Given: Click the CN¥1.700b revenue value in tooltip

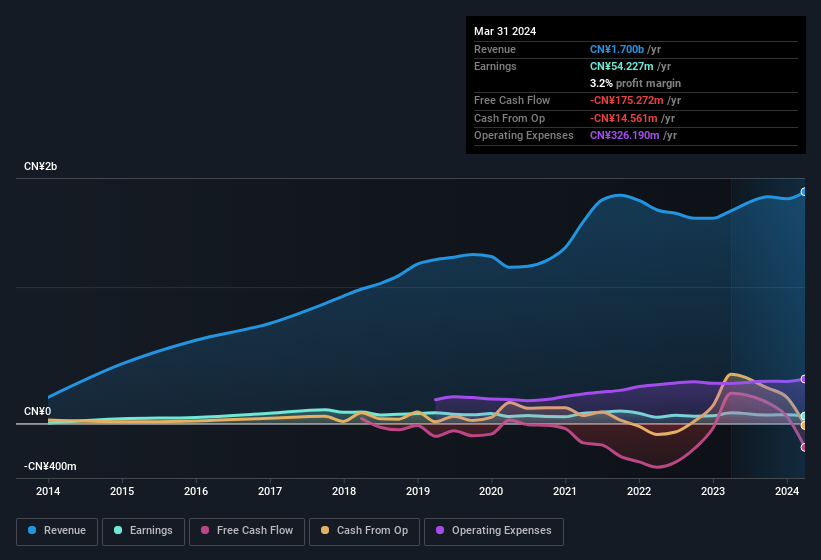Looking at the screenshot, I should [617, 49].
